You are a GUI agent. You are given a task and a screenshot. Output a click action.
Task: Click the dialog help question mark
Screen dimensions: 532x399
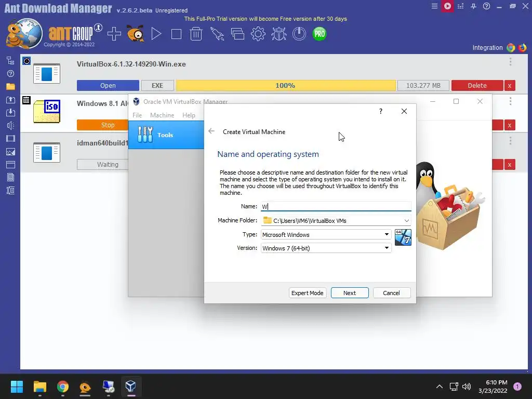coord(381,111)
